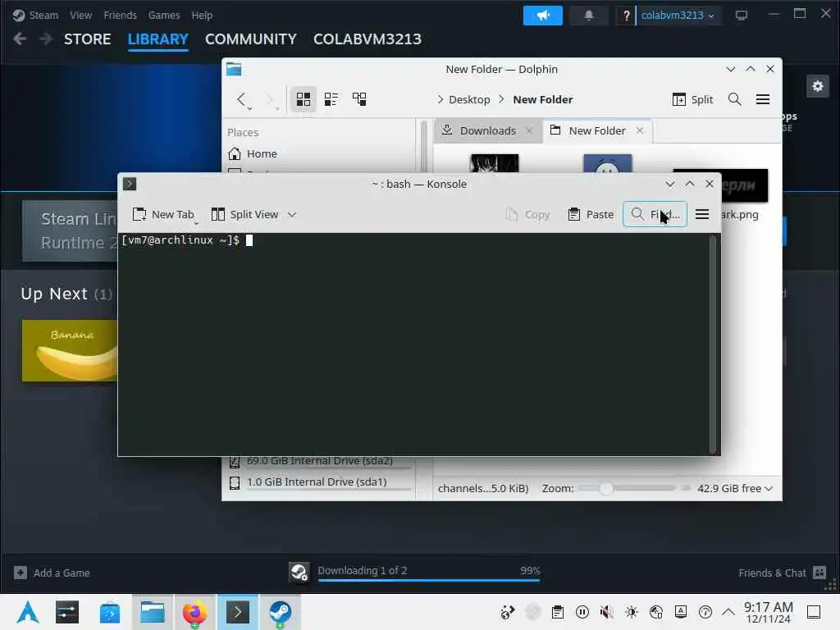Click the Konsole scrollbar
The height and width of the screenshot is (630, 840).
713,344
